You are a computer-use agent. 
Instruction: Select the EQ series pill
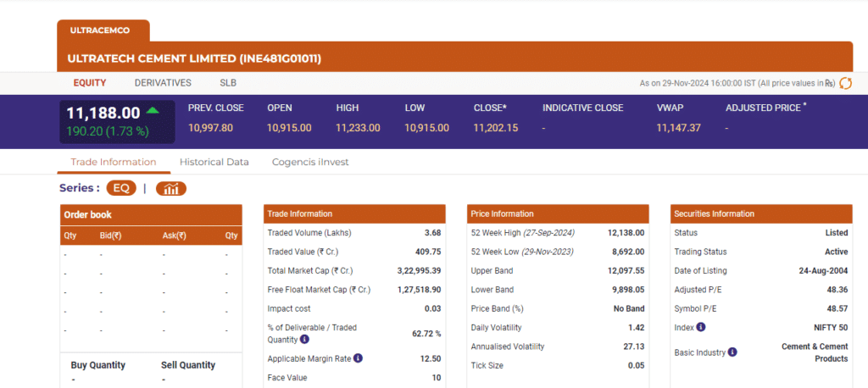pyautogui.click(x=121, y=188)
